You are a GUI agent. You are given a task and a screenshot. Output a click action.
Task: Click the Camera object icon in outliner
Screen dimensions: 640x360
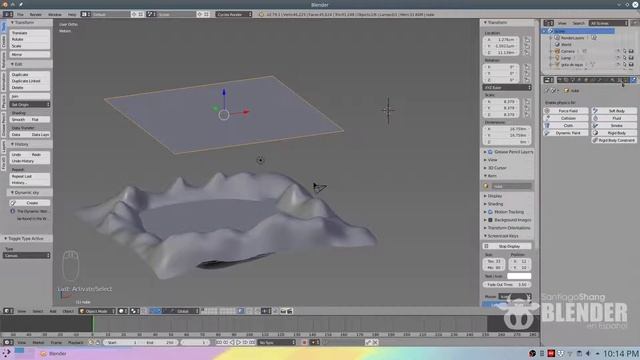pyautogui.click(x=557, y=51)
